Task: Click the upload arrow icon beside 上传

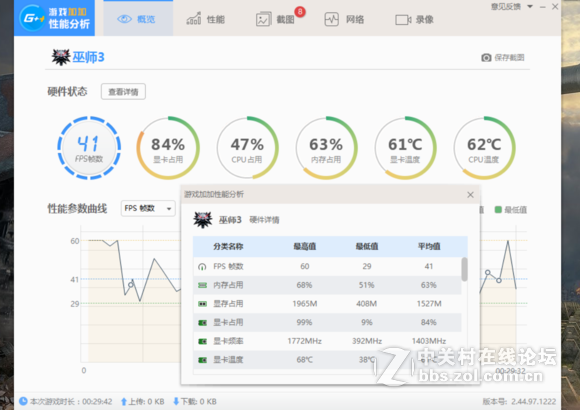Action: [124, 401]
